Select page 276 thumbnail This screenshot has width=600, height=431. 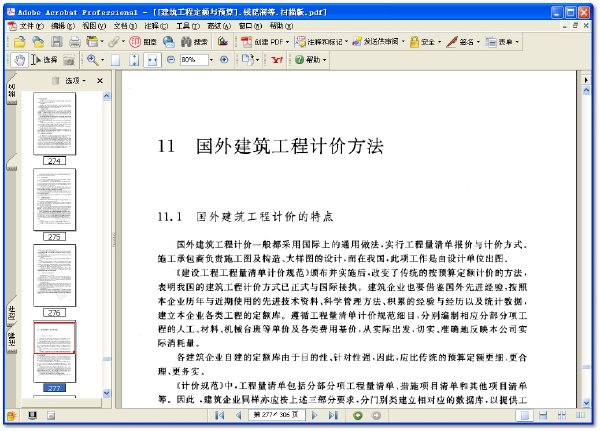coord(54,276)
